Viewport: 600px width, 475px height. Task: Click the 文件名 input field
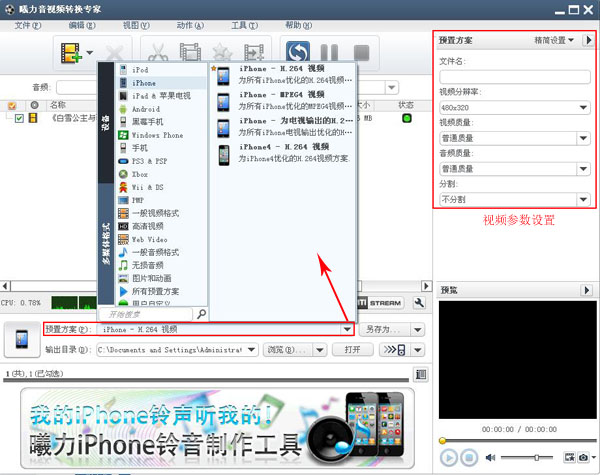(515, 77)
